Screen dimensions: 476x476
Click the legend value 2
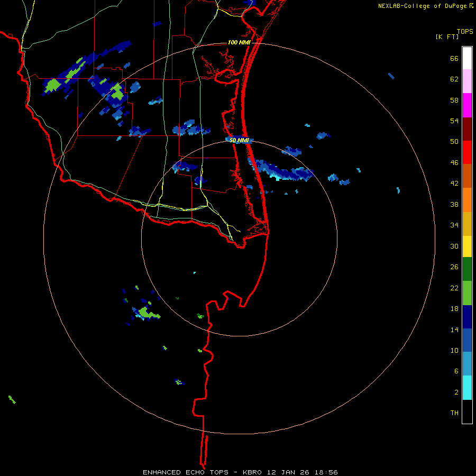click(456, 392)
